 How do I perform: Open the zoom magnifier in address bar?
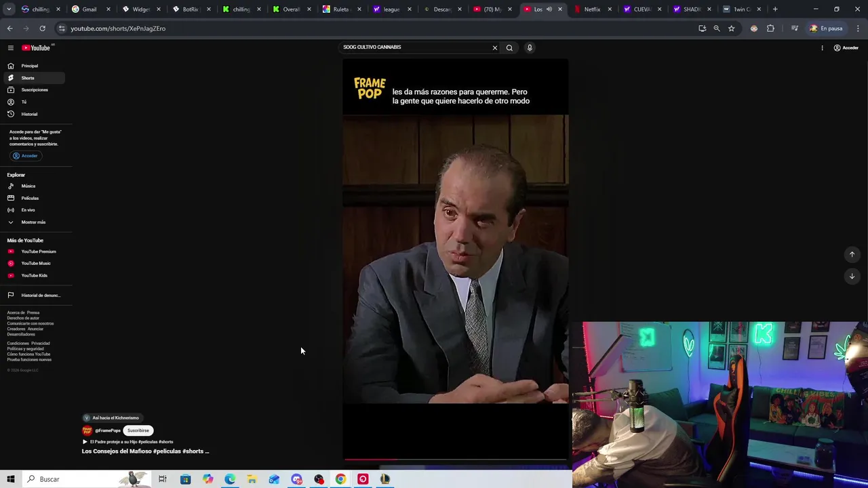716,28
